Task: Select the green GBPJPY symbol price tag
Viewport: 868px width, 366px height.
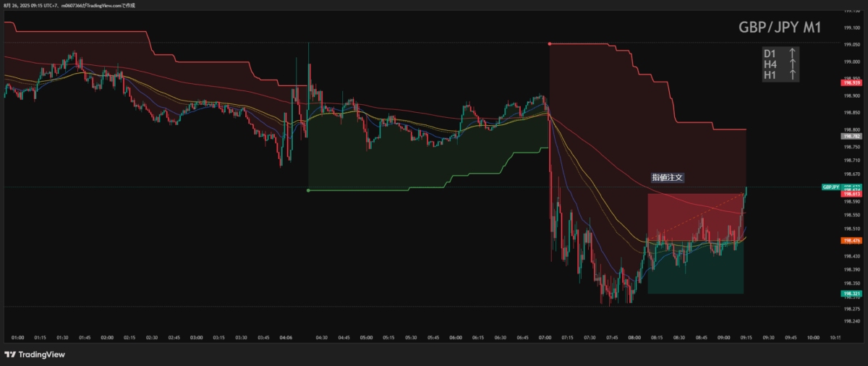Action: tap(830, 187)
